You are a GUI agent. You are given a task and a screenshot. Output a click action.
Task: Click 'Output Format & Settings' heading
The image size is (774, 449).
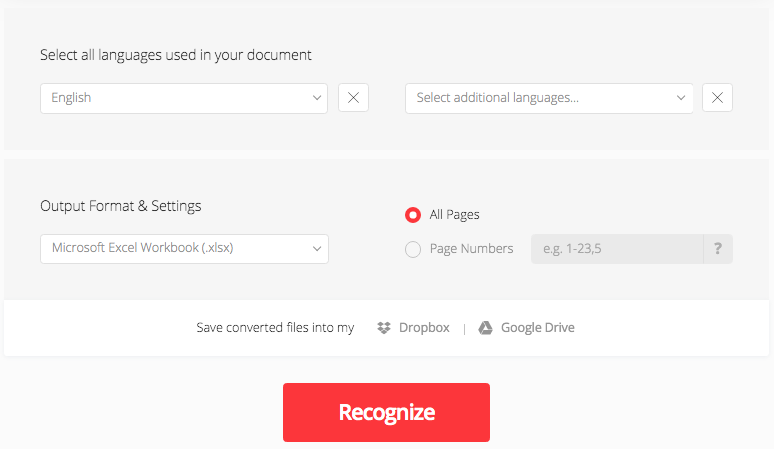pyautogui.click(x=121, y=206)
